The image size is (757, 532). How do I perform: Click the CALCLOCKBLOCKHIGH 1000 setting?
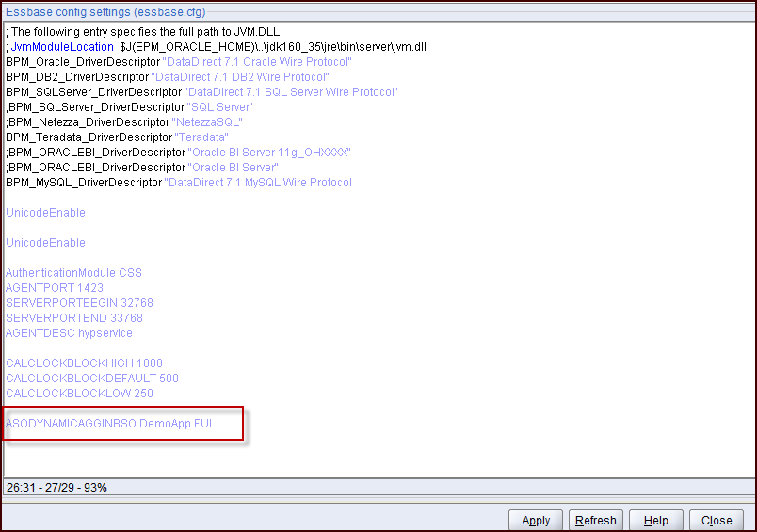(84, 363)
